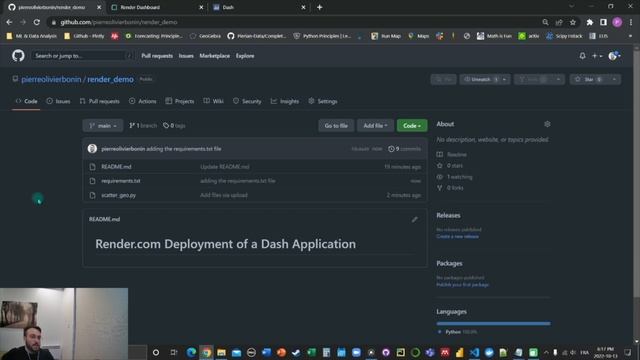Open the create new plus dropdown
640x360 pixels.
pyautogui.click(x=596, y=56)
